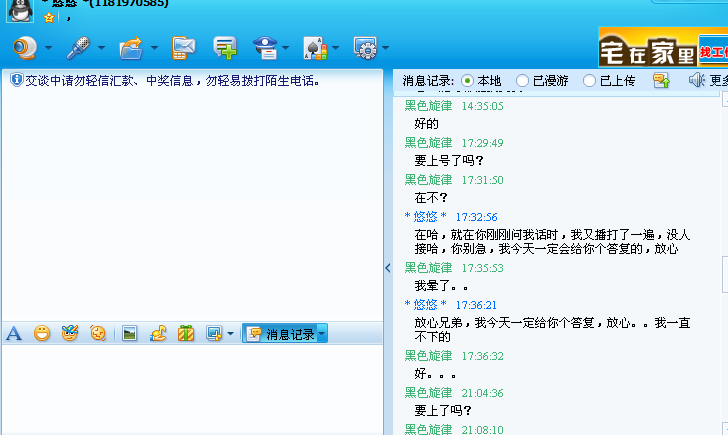Expand send file options arrow
The height and width of the screenshot is (435, 728).
[x=154, y=47]
